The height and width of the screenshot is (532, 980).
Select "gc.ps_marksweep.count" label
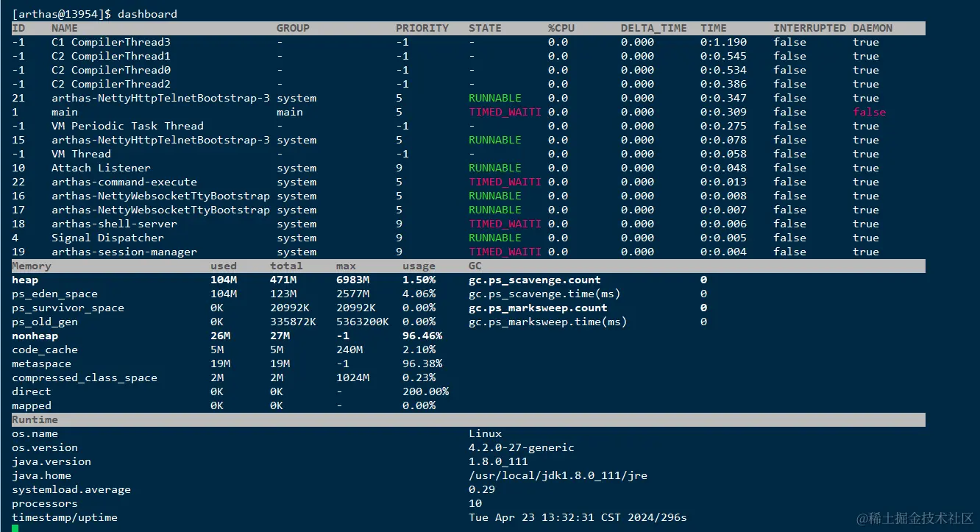click(538, 308)
